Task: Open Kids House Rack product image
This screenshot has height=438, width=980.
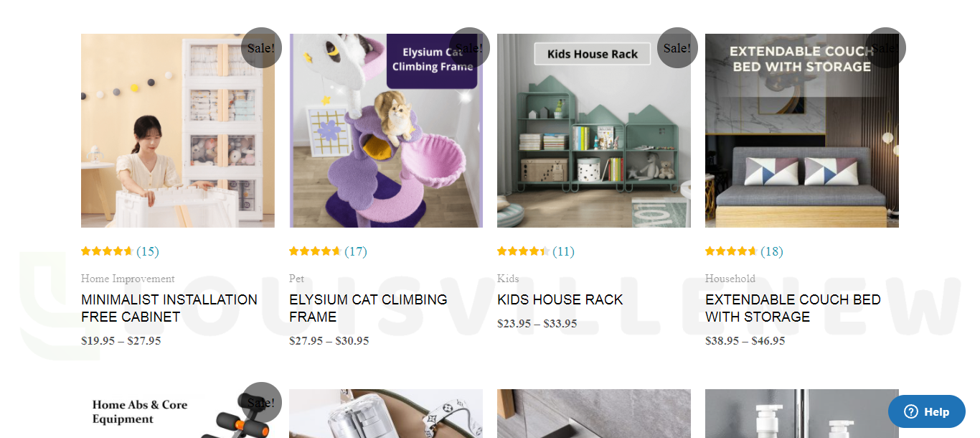Action: tap(593, 131)
